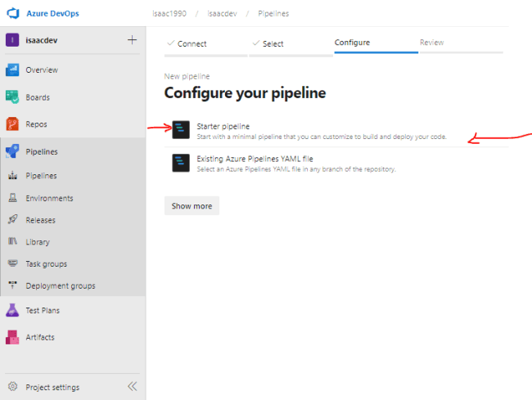Click the Azure DevOps logo icon
The image size is (532, 400).
click(13, 13)
